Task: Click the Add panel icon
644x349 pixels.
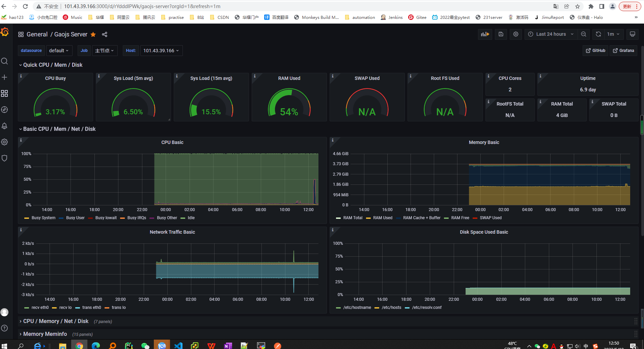Action: tap(485, 34)
